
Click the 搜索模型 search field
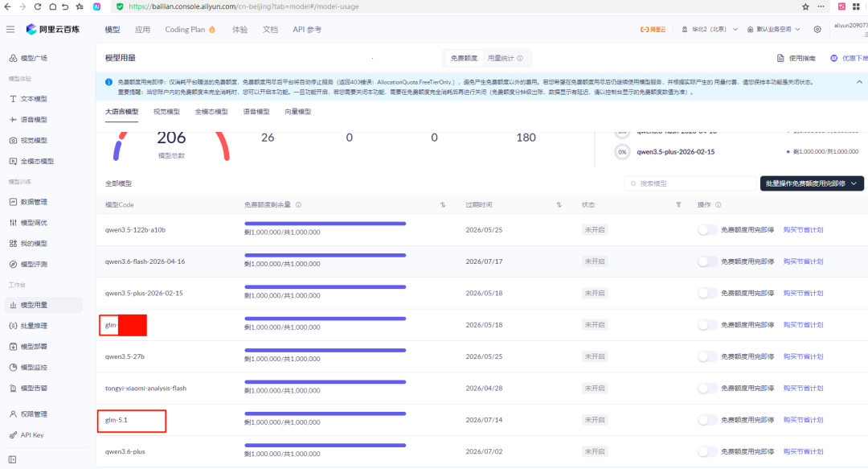[x=690, y=183]
